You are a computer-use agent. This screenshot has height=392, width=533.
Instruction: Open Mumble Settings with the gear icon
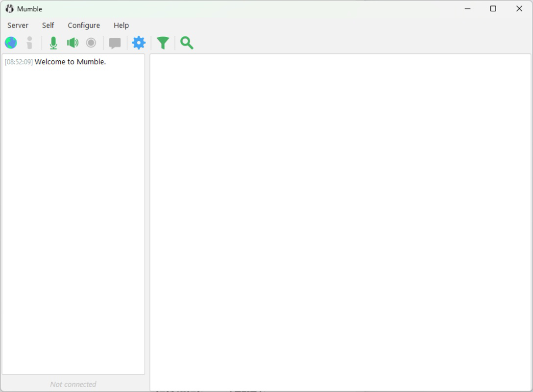point(139,43)
